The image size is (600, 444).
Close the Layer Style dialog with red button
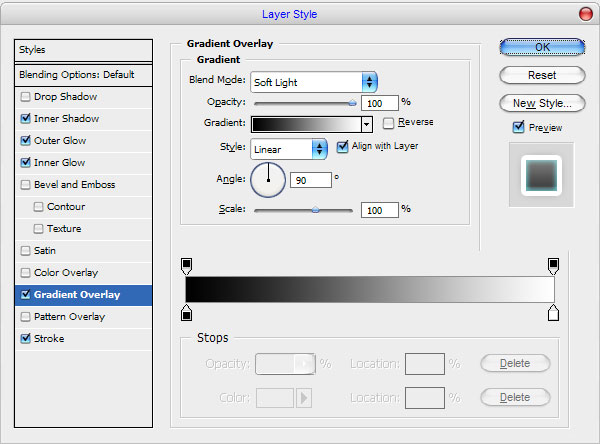(585, 14)
